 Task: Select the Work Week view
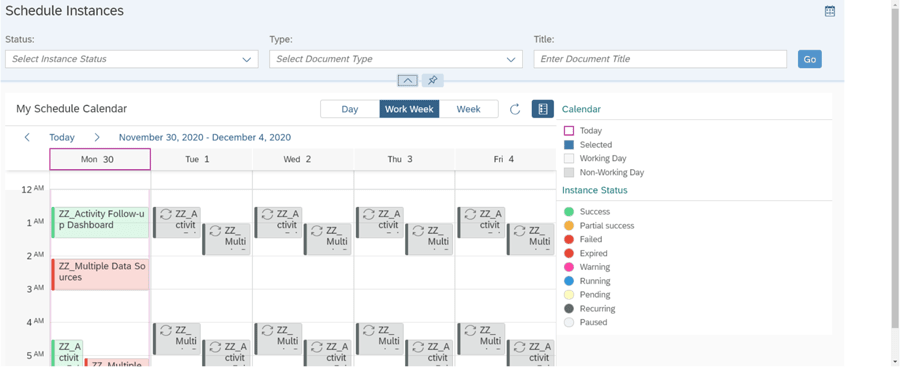click(409, 109)
